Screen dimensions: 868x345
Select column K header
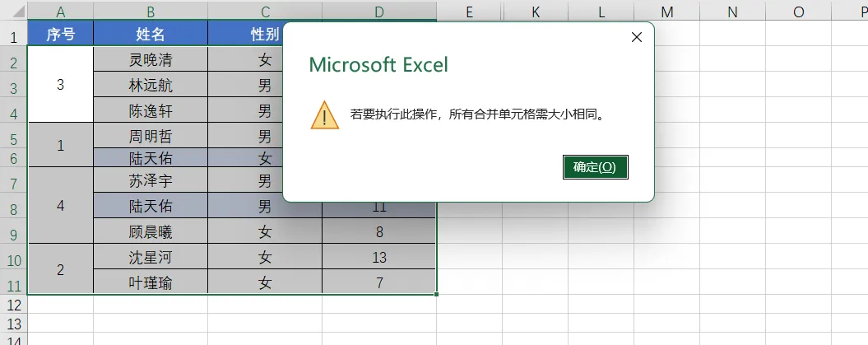[x=536, y=12]
